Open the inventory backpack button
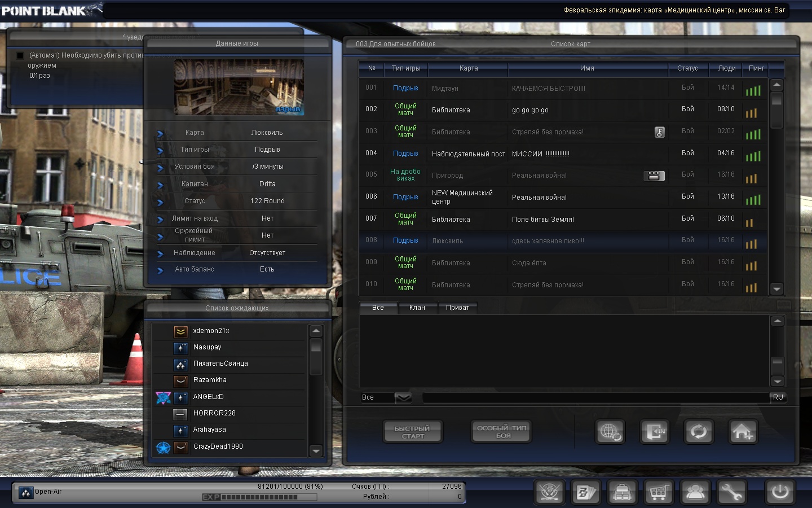This screenshot has width=812, height=508. coord(622,492)
